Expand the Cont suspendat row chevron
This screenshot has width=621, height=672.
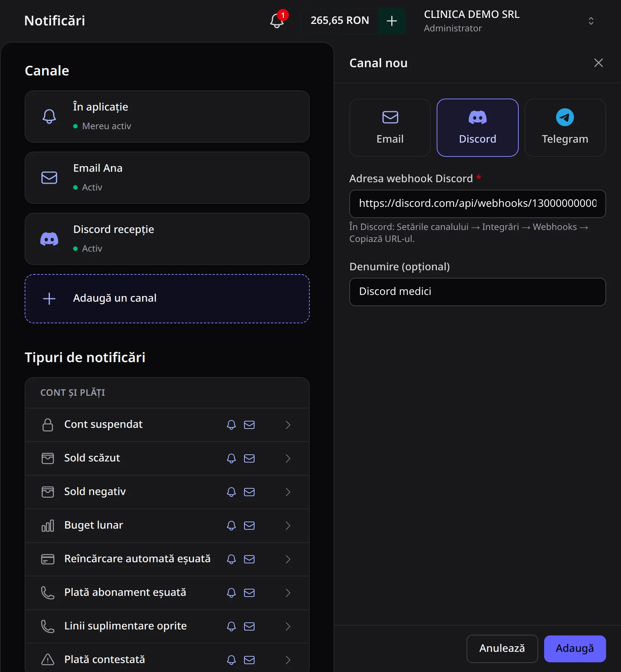pyautogui.click(x=288, y=425)
